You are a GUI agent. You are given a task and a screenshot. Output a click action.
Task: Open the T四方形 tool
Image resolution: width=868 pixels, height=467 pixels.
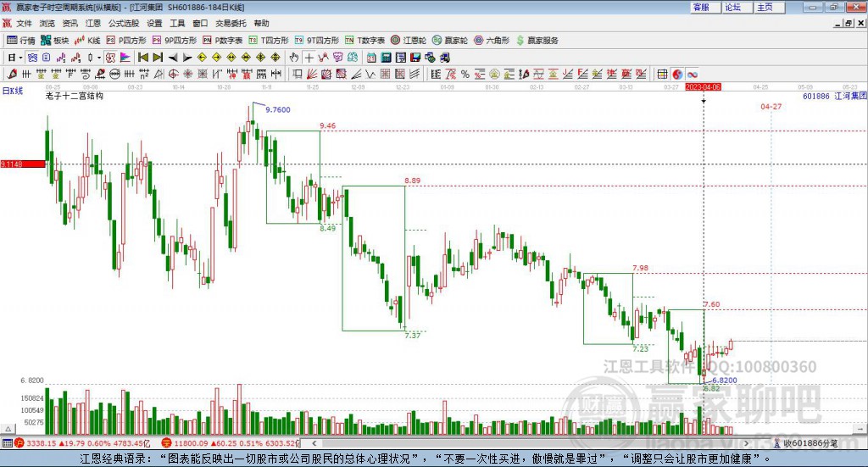point(269,41)
